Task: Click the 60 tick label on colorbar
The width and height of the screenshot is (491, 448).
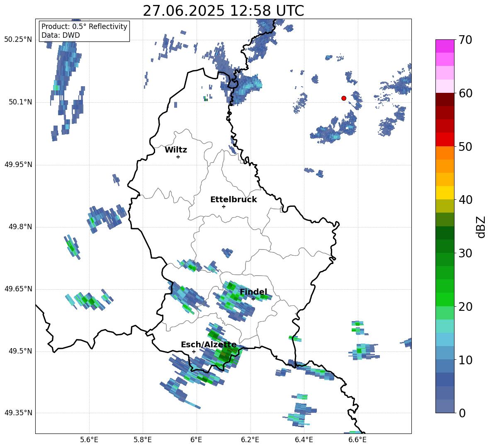Action: point(465,93)
